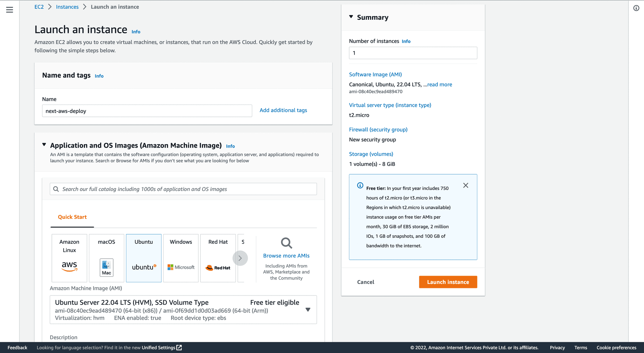
Task: Click the next arrow in the AMI carousel
Action: 240,258
